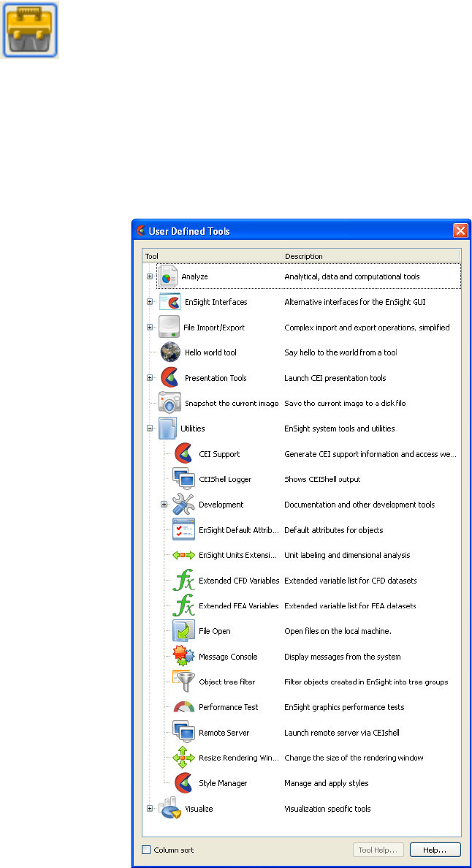This screenshot has height=868, width=472.
Task: Click the Help... button
Action: (x=435, y=850)
